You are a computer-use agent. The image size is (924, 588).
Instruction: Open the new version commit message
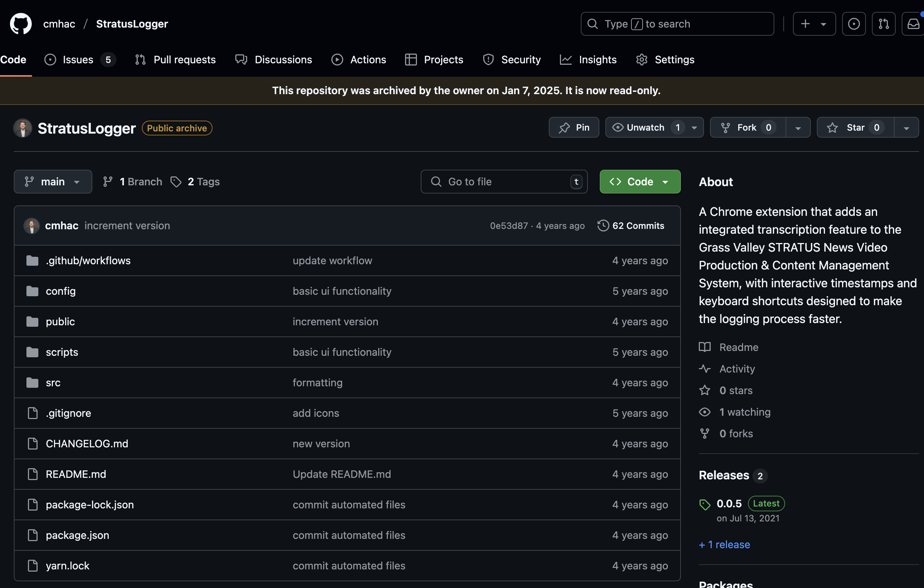click(321, 443)
